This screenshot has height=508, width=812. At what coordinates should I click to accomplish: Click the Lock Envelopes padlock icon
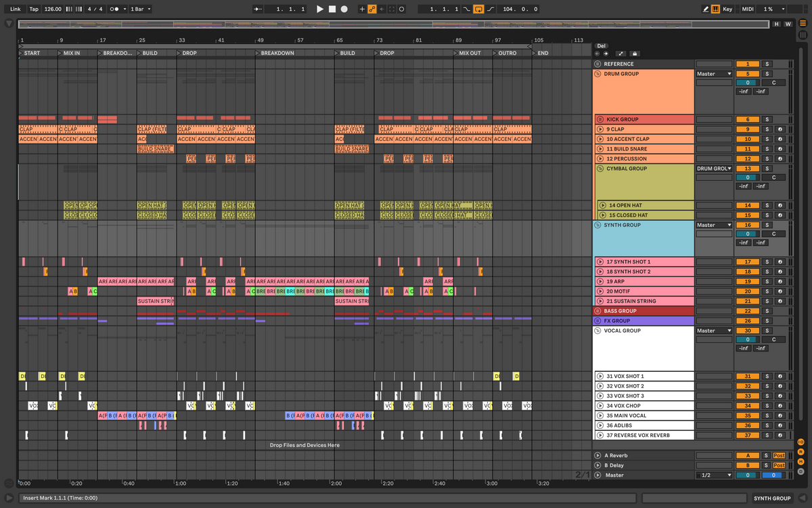pyautogui.click(x=634, y=54)
